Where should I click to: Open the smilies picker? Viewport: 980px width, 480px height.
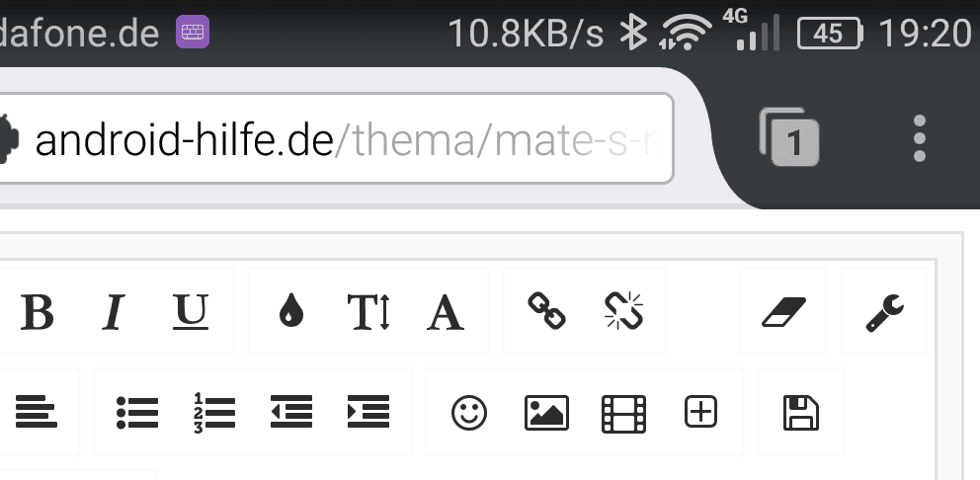[469, 413]
